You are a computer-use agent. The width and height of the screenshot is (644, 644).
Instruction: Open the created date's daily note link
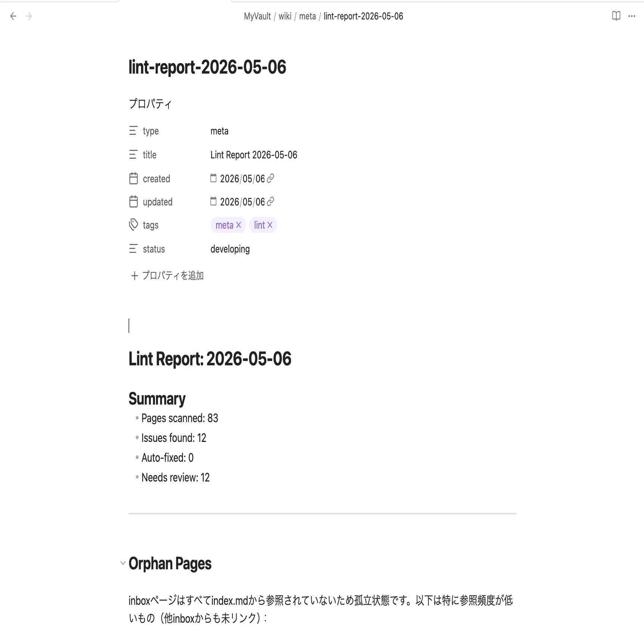click(270, 178)
